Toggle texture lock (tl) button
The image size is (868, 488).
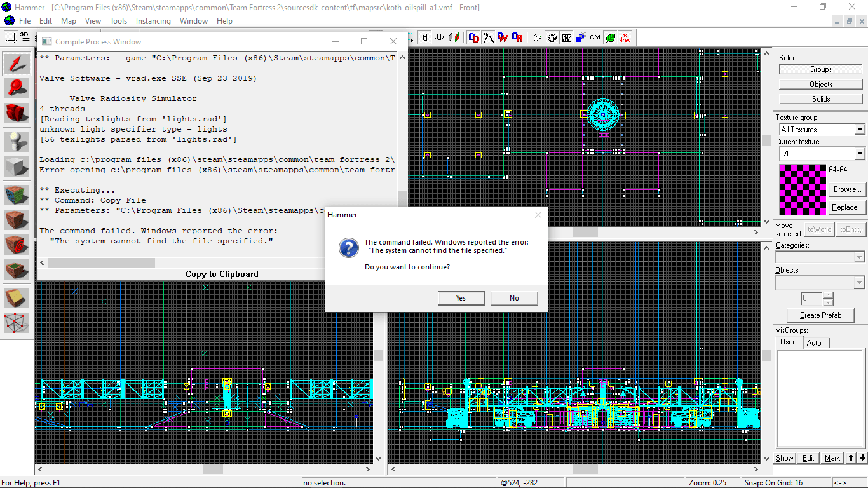425,37
